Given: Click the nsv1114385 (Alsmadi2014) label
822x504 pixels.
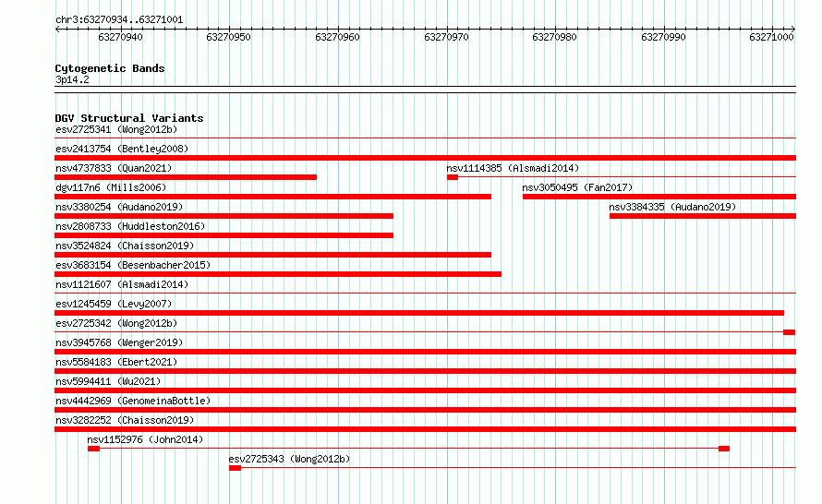Looking at the screenshot, I should coord(513,168).
